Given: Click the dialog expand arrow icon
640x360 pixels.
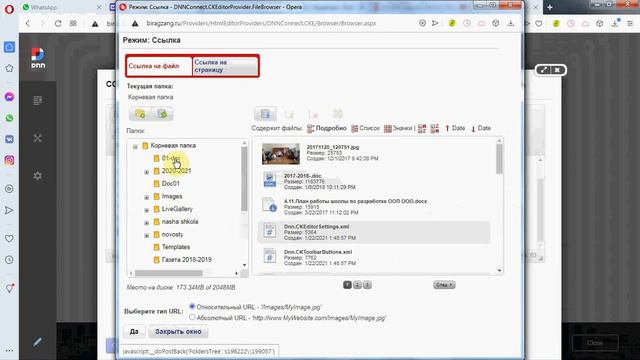Looking at the screenshot, I should click(544, 70).
